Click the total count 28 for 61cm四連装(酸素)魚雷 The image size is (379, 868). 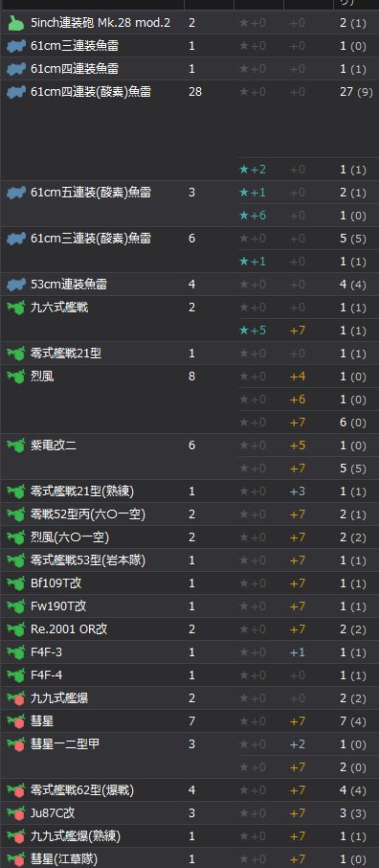click(195, 92)
